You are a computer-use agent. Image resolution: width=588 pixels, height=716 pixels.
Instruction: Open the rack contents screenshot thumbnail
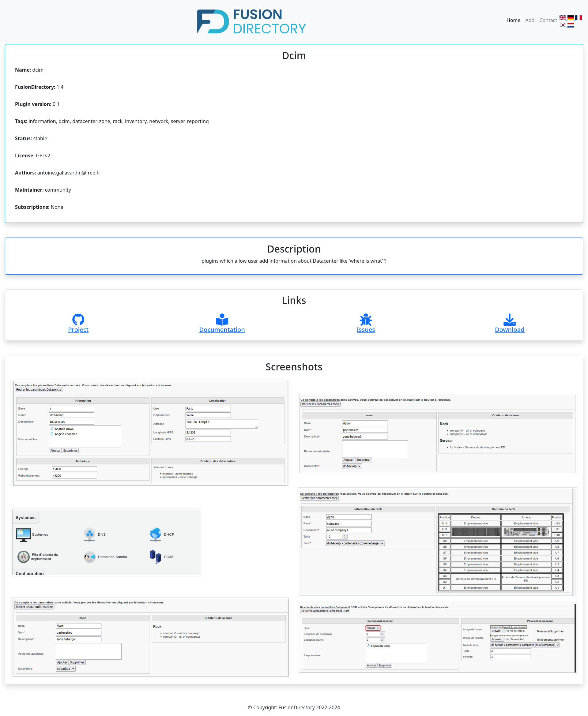438,542
